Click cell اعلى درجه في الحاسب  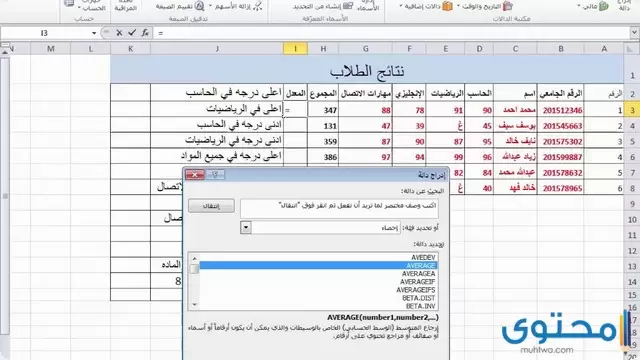coord(217,93)
